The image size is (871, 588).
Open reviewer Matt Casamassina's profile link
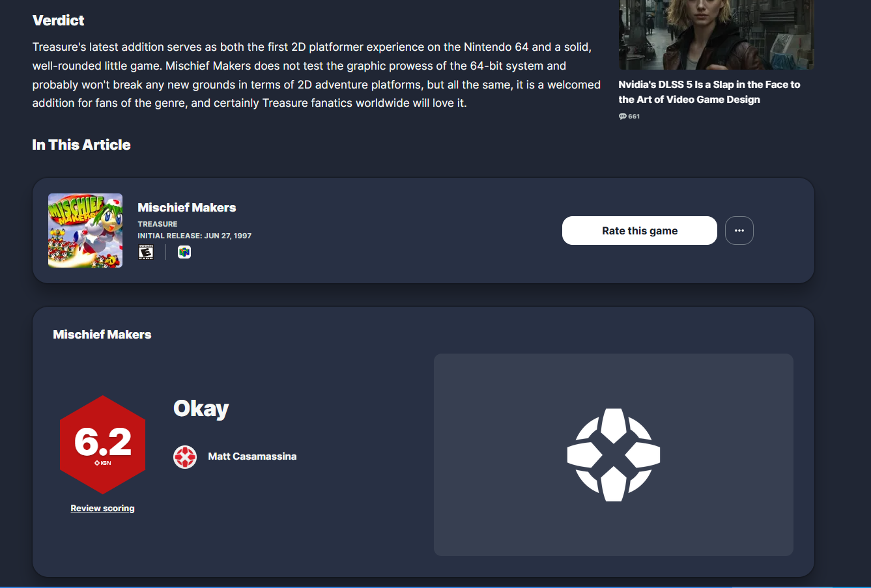(x=252, y=456)
